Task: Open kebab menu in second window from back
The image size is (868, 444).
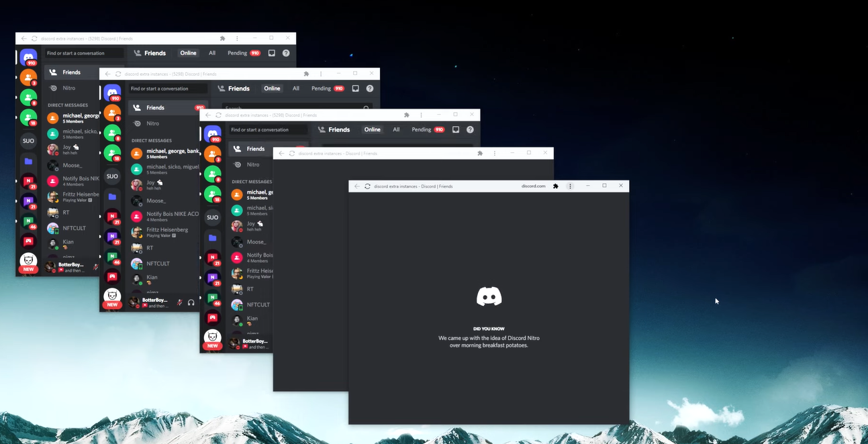Action: [x=321, y=74]
